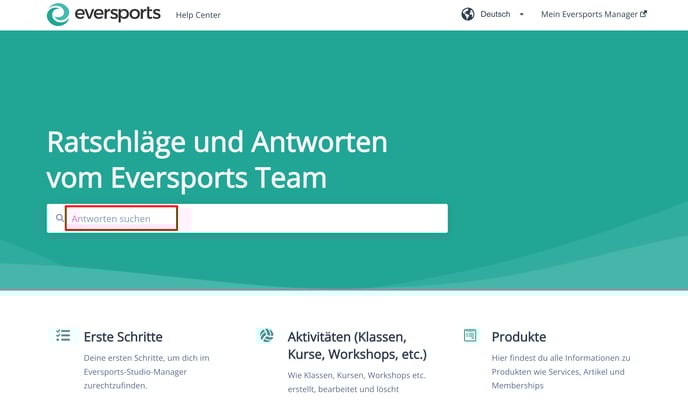
Task: Click the Aktivitäten volleyball icon
Action: 266,336
